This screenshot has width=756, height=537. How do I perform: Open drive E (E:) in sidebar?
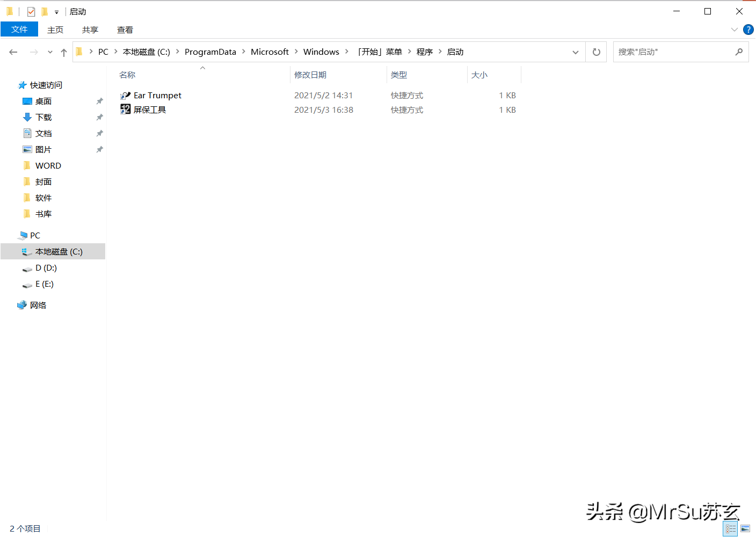pos(44,284)
